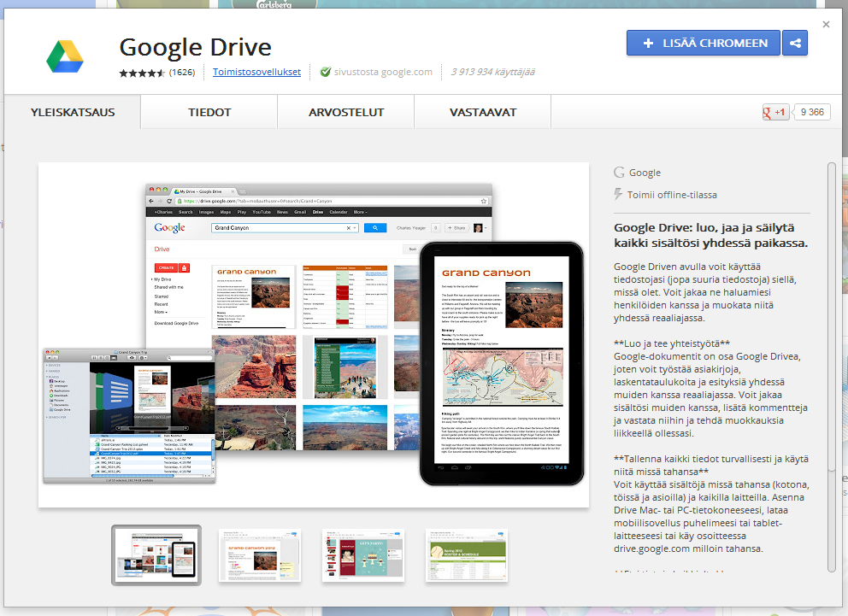Switch to the Yleiskatsaus tab
Viewport: 848px width, 616px height.
(73, 112)
